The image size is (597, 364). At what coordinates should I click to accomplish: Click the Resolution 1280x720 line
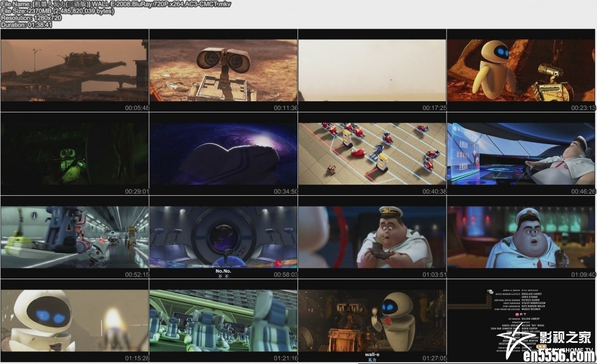point(31,18)
